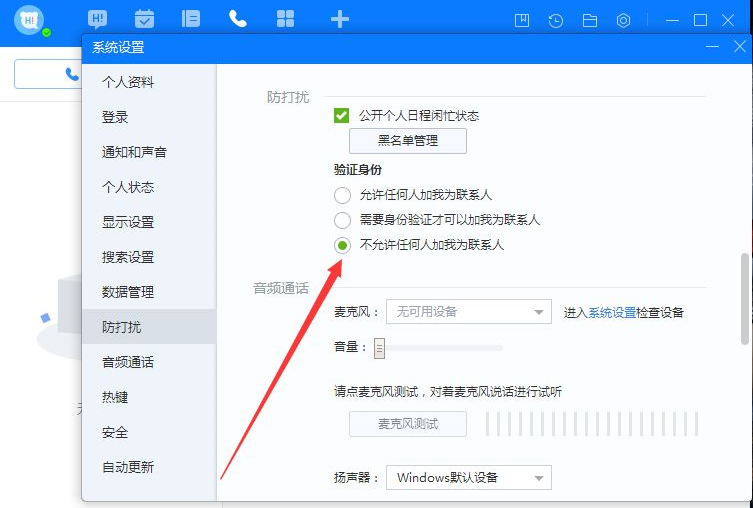This screenshot has height=508, width=753.
Task: Maximize the main application window
Action: click(700, 20)
